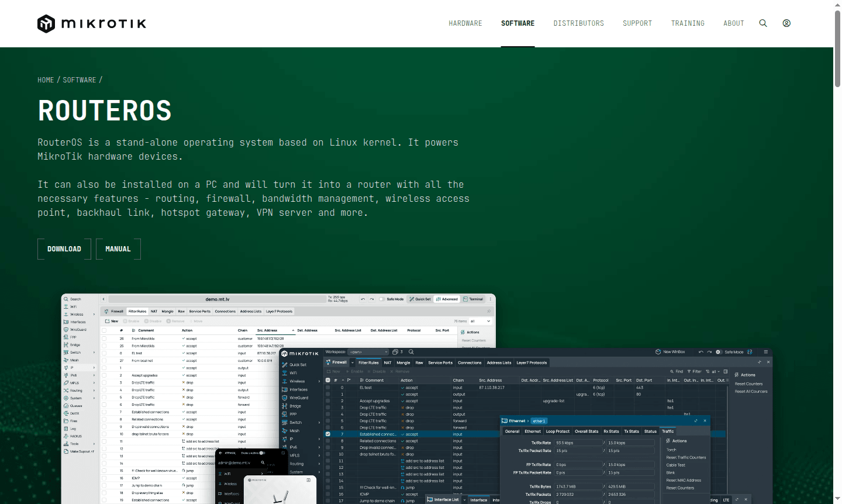The image size is (842, 504).
Task: Open the website search icon
Action: click(x=763, y=23)
